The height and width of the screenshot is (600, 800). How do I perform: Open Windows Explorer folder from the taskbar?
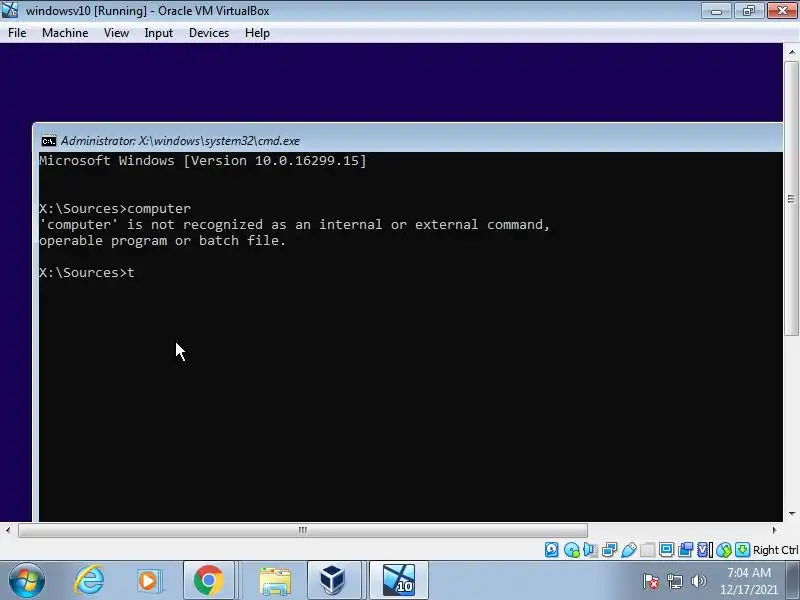coord(275,580)
